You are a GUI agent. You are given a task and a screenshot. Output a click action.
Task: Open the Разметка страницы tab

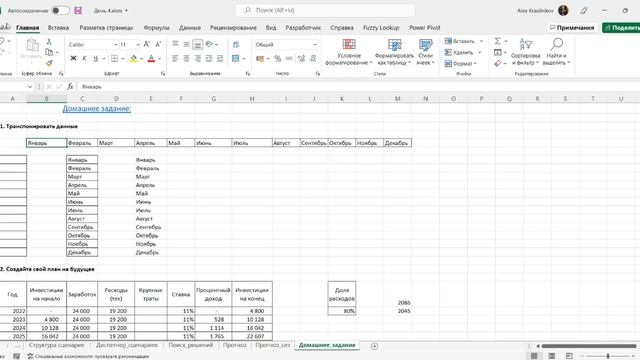click(x=106, y=28)
